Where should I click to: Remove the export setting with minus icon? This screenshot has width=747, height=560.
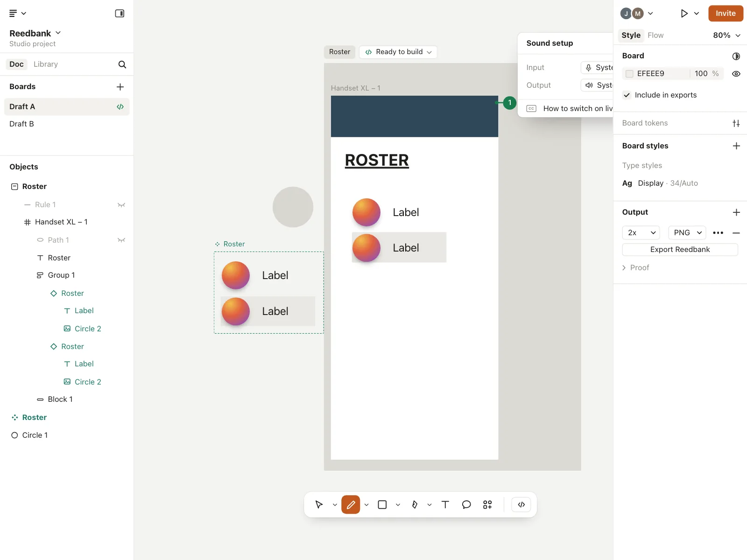coord(736,233)
